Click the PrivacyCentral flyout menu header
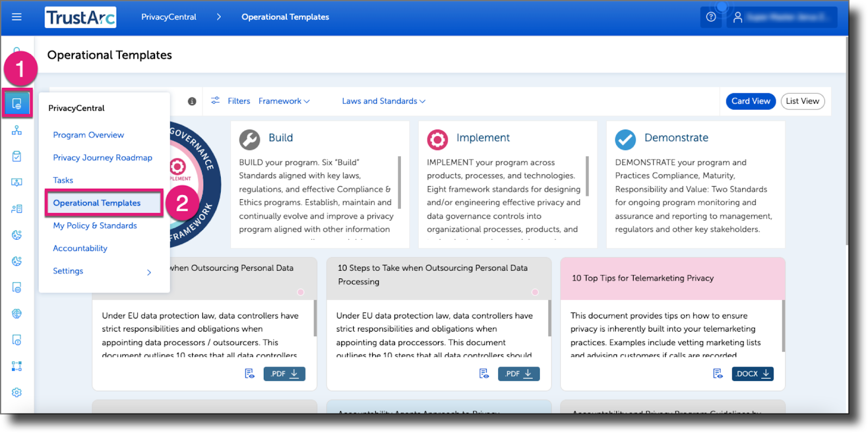868x433 pixels. (x=76, y=108)
